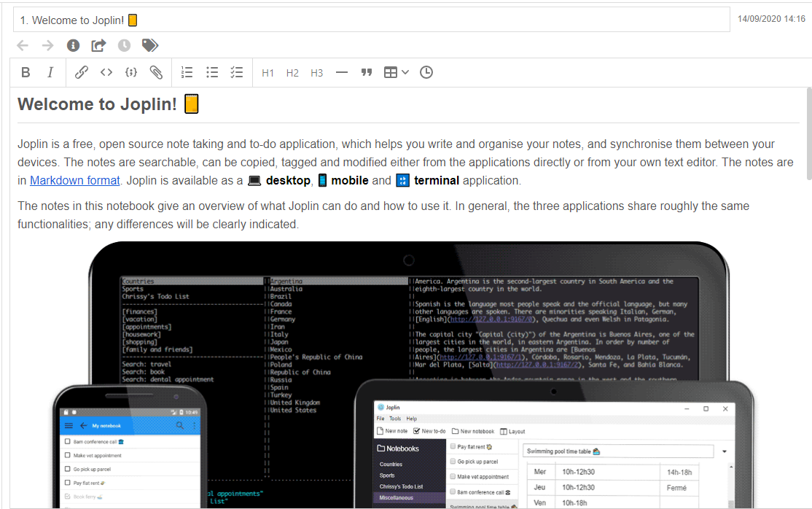
Task: Click the note's vertical scrollbar
Action: 809,134
